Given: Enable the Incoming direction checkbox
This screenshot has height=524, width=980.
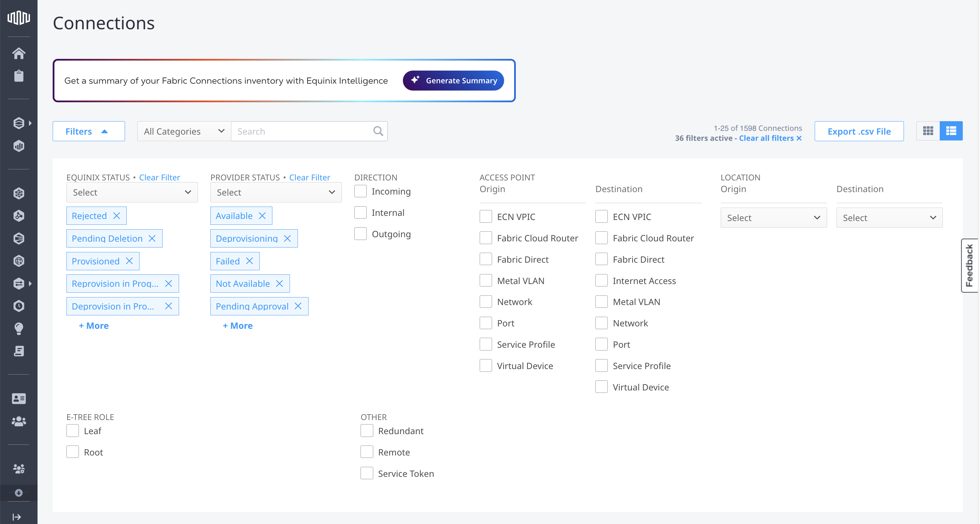Looking at the screenshot, I should tap(360, 191).
